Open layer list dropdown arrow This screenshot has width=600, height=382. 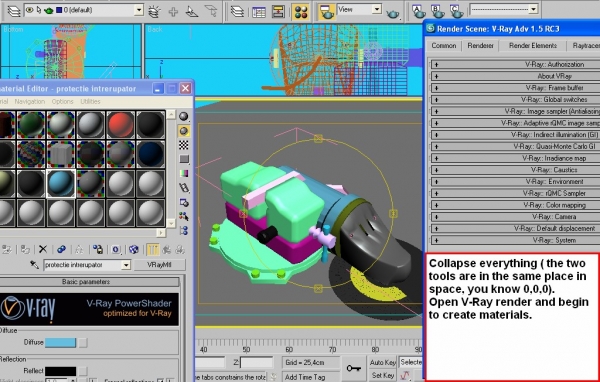[x=139, y=10]
